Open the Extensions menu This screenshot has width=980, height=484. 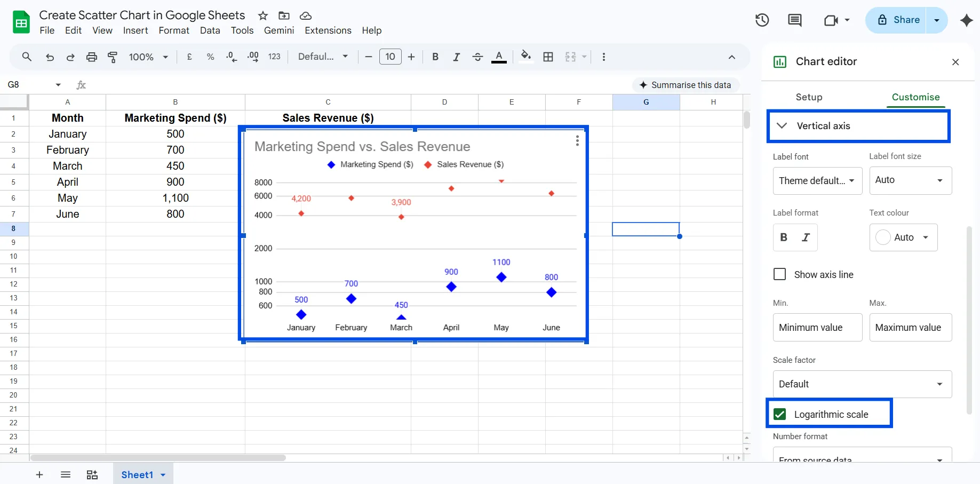[328, 30]
